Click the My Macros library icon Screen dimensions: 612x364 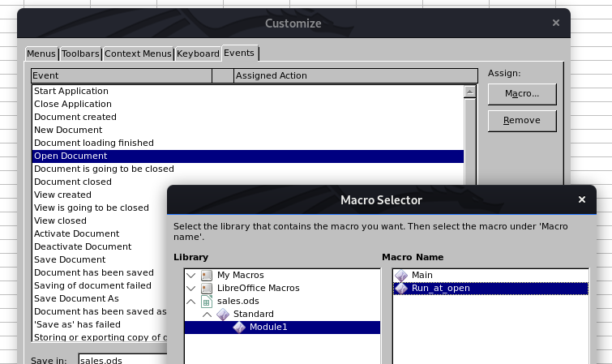pyautogui.click(x=207, y=276)
